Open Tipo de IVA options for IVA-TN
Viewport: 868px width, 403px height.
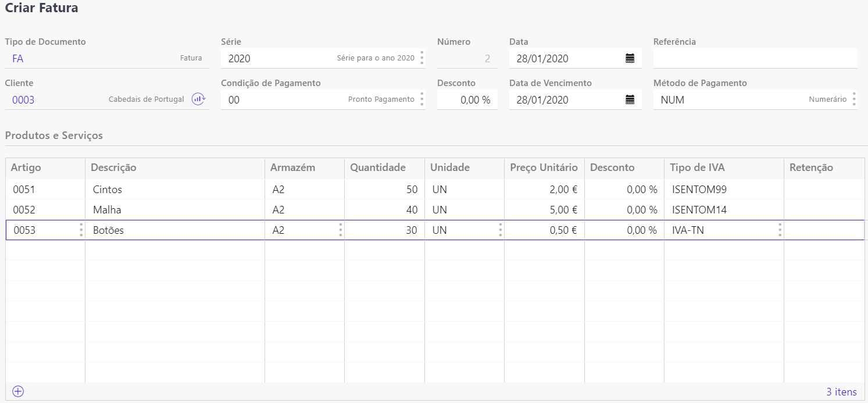[x=780, y=230]
